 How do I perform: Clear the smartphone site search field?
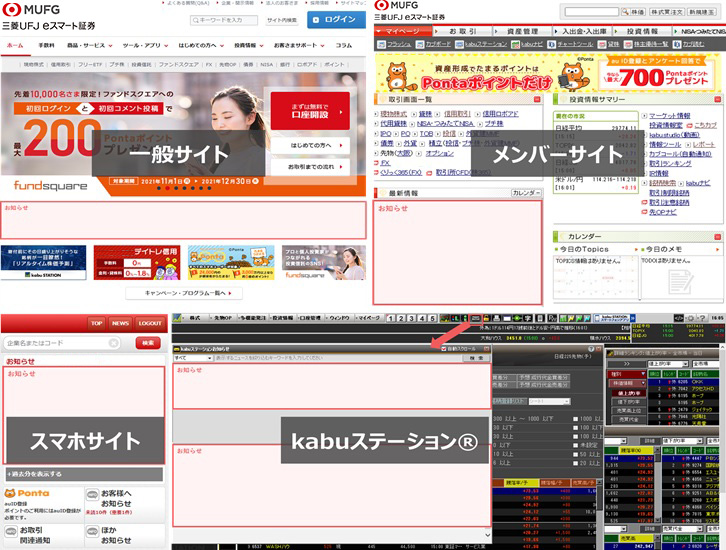pos(113,343)
